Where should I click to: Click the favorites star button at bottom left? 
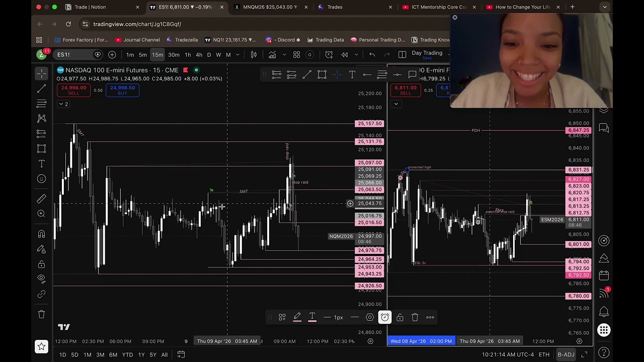click(41, 346)
